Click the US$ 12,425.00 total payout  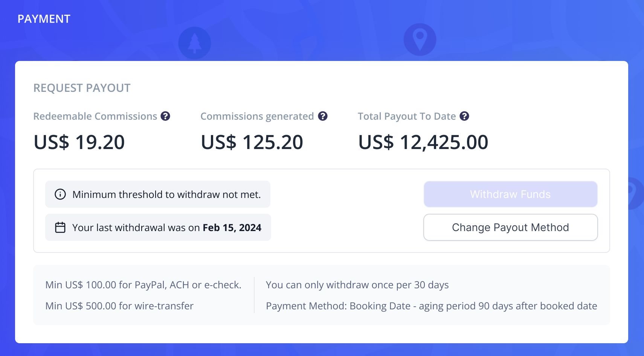423,142
